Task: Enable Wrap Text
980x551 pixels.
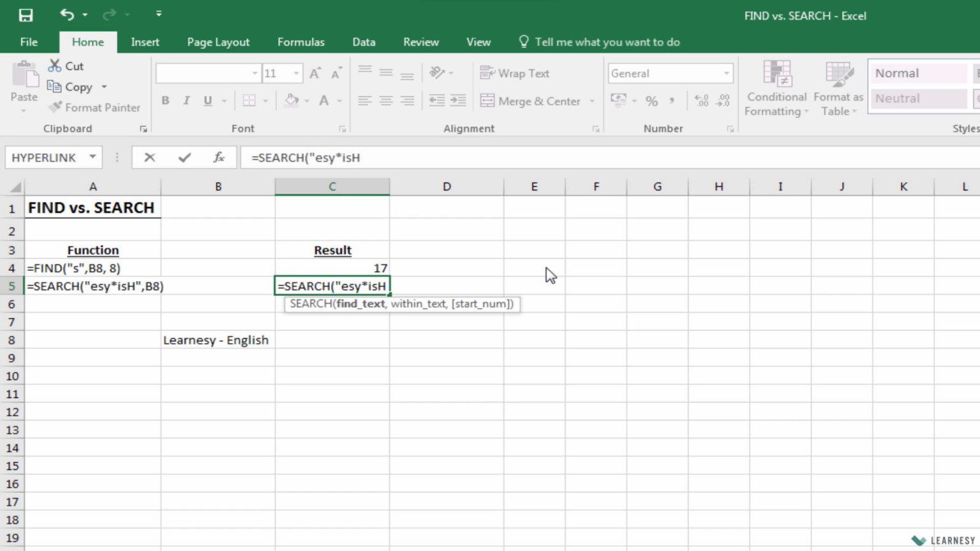Action: (x=514, y=73)
